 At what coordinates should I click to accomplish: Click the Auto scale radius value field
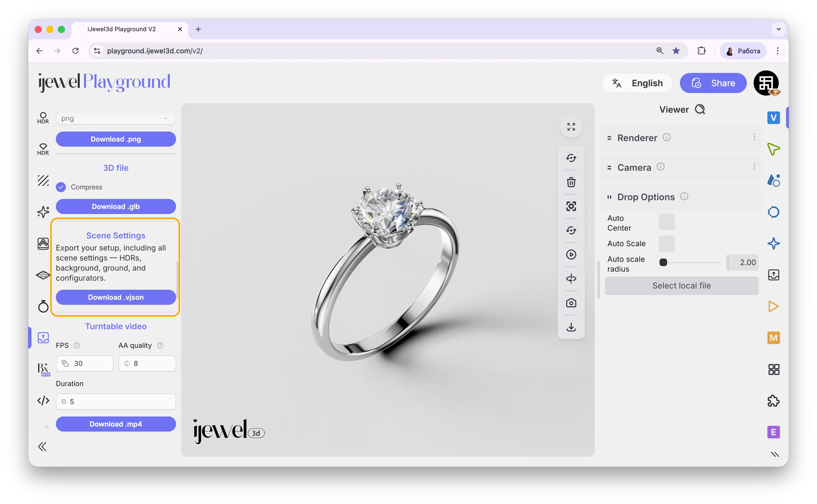pyautogui.click(x=742, y=262)
